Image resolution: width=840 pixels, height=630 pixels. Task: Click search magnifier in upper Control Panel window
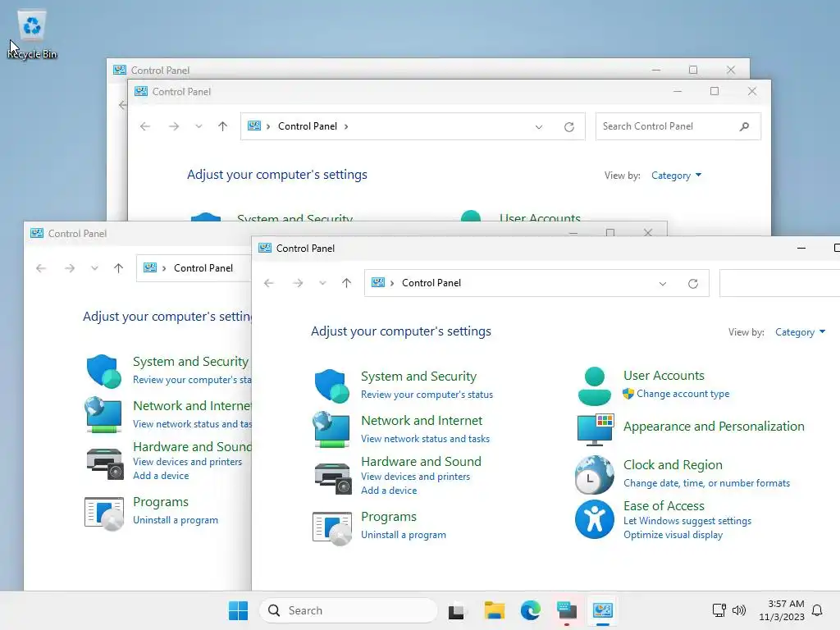pos(744,126)
